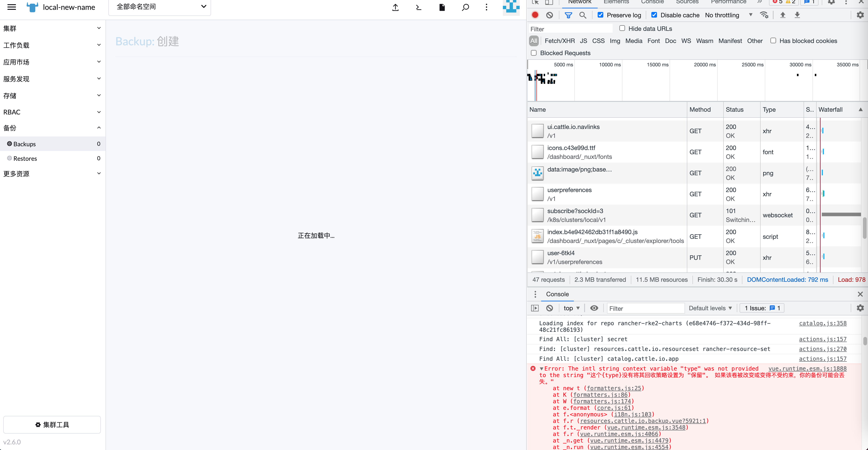This screenshot has height=450, width=868.
Task: Collapse the 备份 sidebar section
Action: pyautogui.click(x=99, y=128)
